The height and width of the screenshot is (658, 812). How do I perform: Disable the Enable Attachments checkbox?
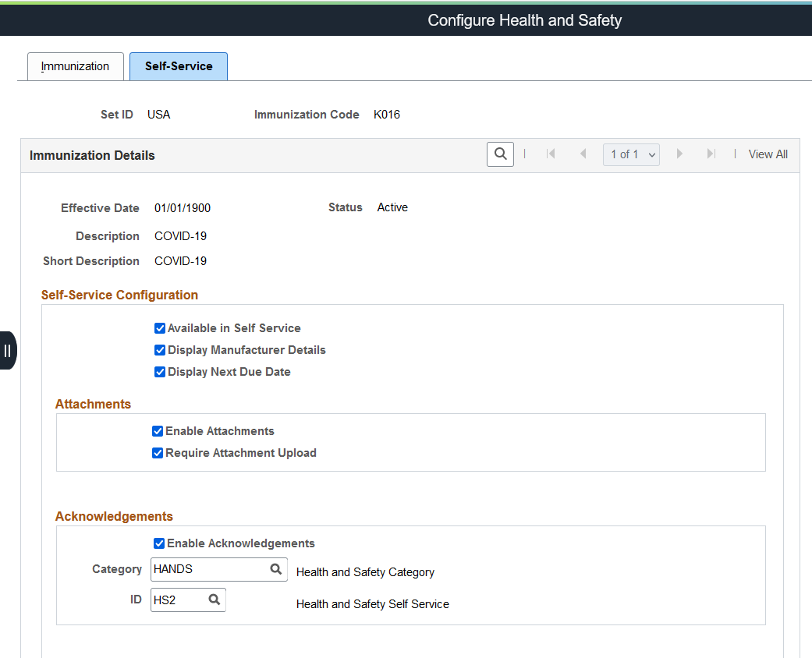click(158, 431)
